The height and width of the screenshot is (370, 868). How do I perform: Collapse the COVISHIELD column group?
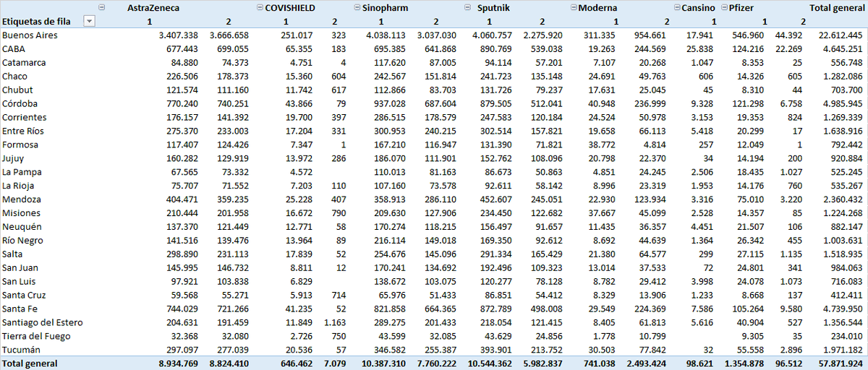click(x=260, y=7)
